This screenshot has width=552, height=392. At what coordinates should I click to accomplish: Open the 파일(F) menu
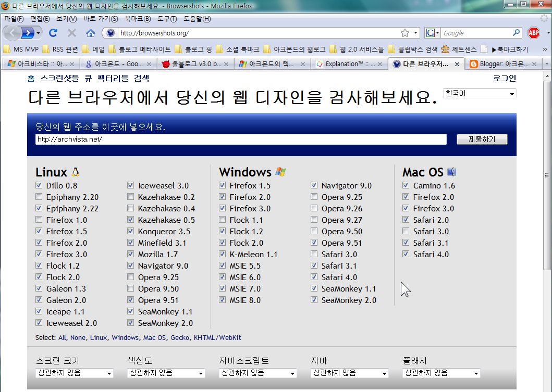coord(14,19)
